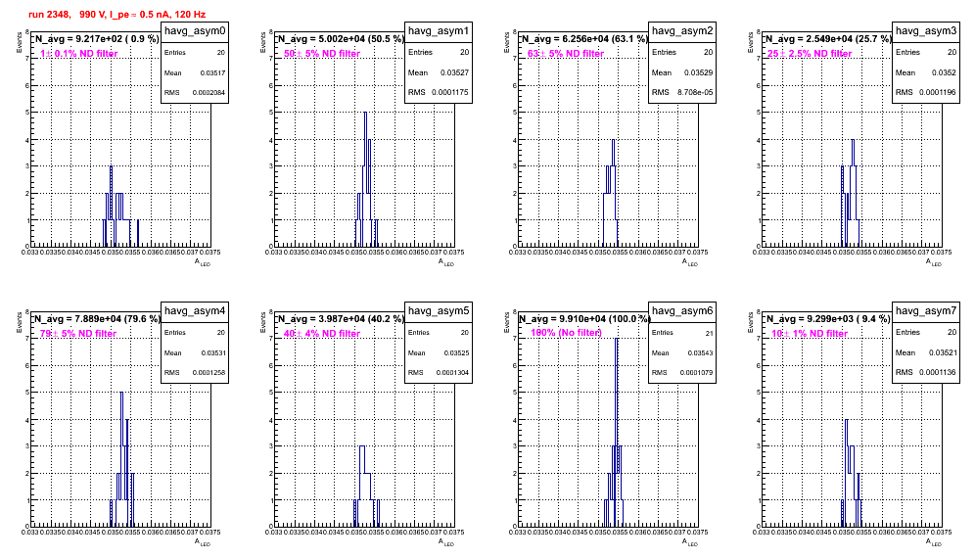Click RMS 0.0001258 in havg_asym4 stats

(195, 372)
